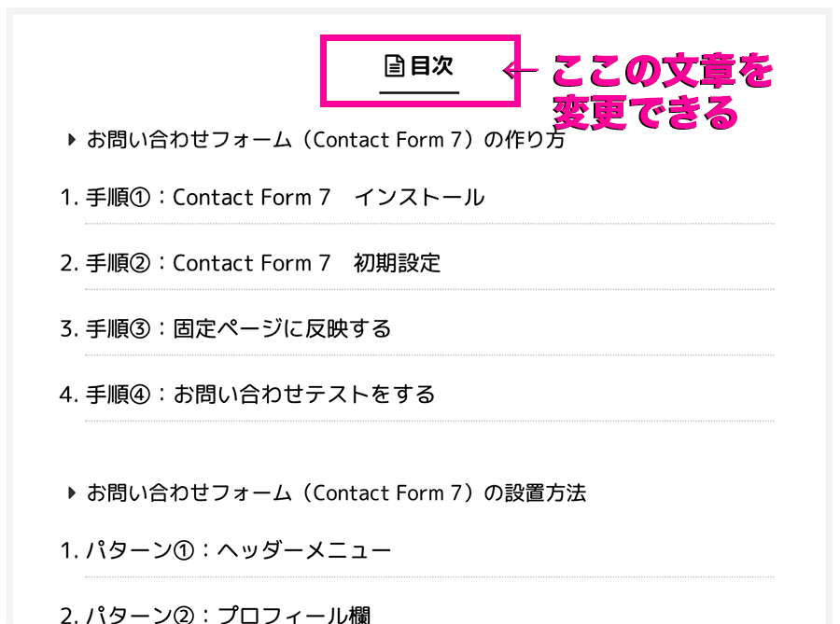This screenshot has height=624, width=840.
Task: Open お問い合わせフォームの設置方法 section link
Action: [x=336, y=492]
